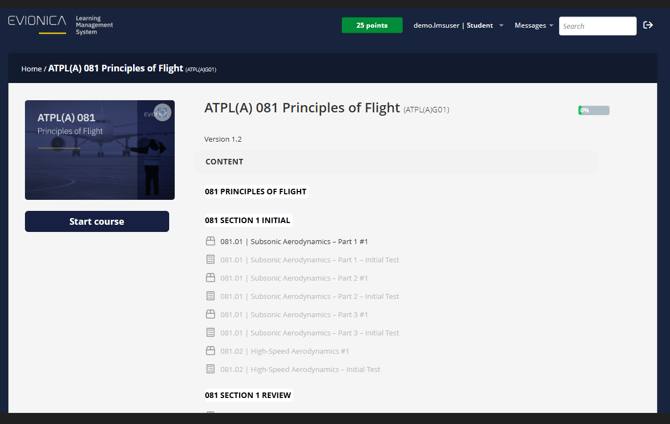Viewport: 670px width, 424px height.
Task: Open Subsonic Aerodynamics Part 1 #1 lesson
Action: (x=294, y=241)
